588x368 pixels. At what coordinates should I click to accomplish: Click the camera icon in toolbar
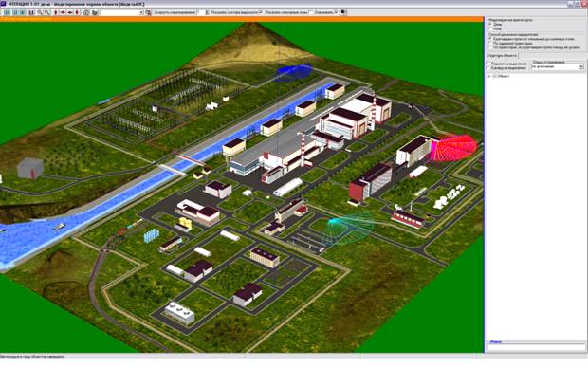tap(86, 12)
